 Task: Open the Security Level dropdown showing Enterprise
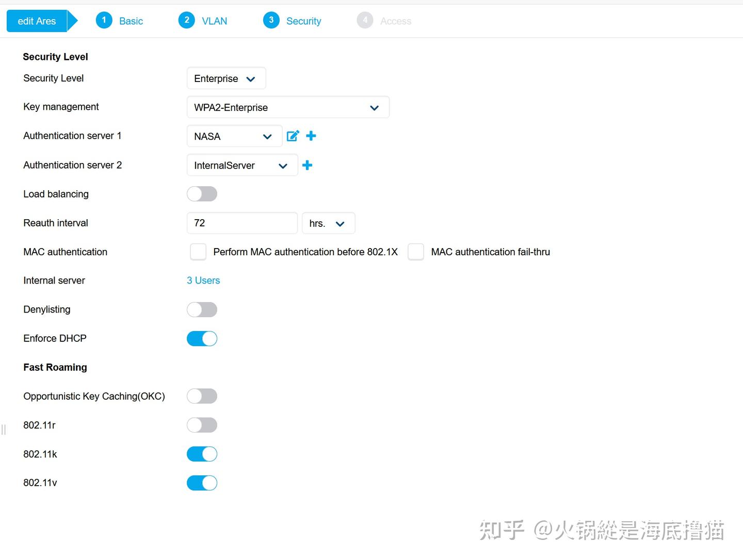tap(226, 78)
